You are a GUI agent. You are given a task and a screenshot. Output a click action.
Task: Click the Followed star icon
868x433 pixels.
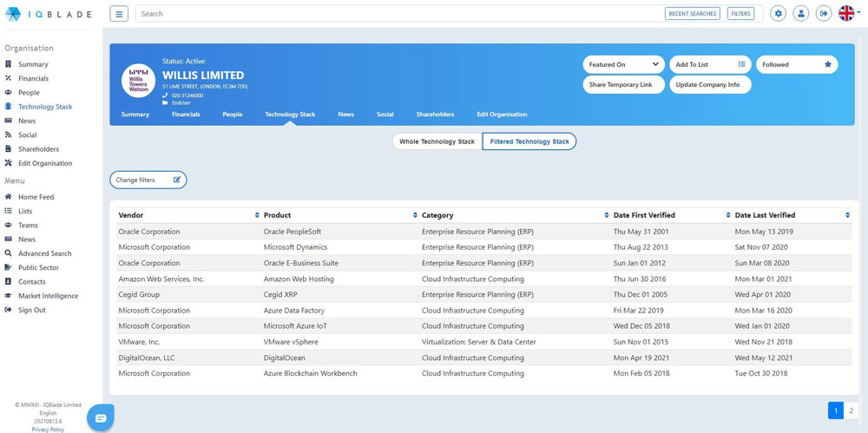point(827,64)
